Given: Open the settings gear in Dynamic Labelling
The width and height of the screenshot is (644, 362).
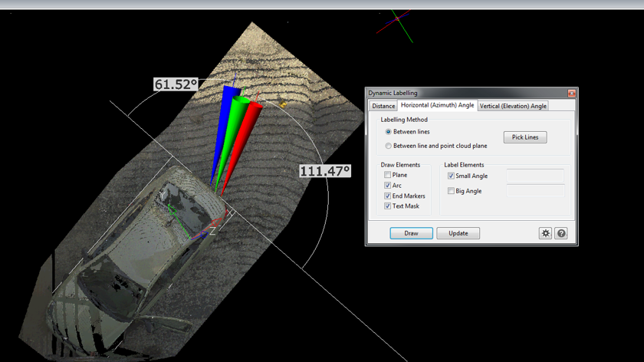Looking at the screenshot, I should (x=545, y=233).
